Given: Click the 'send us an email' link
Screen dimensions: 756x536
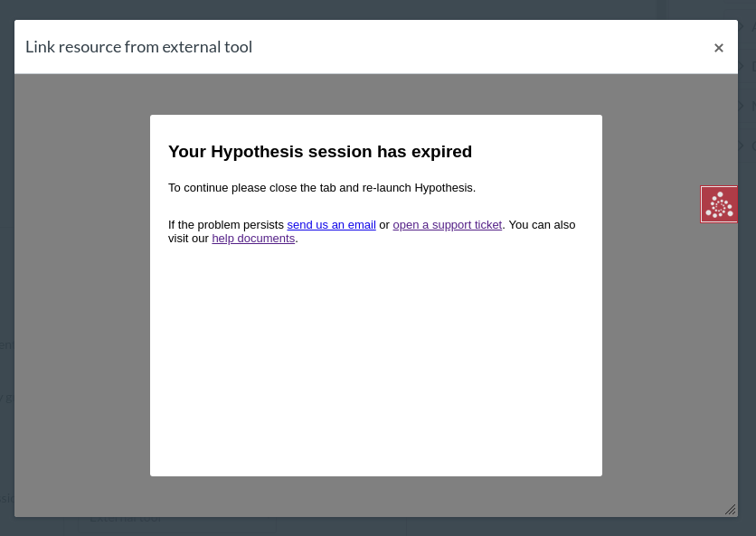Looking at the screenshot, I should click(x=331, y=225).
